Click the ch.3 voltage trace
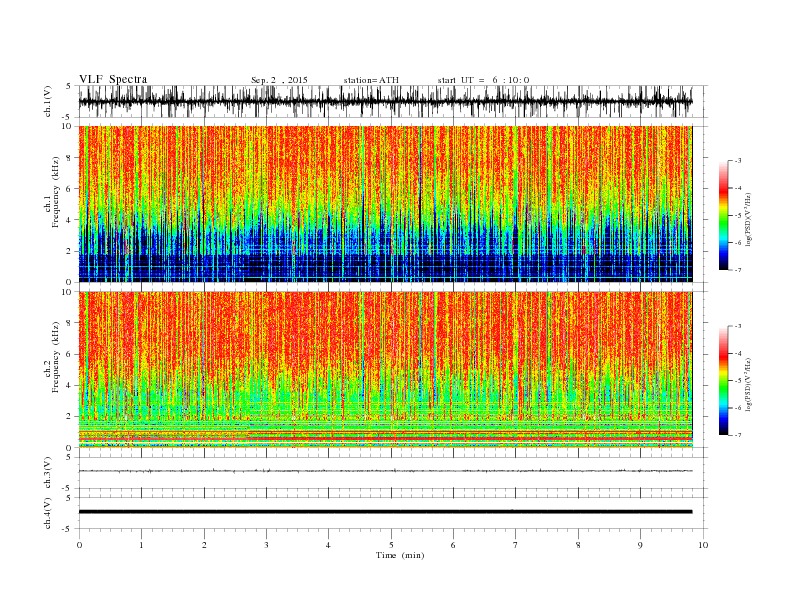This screenshot has height=612, width=792. click(385, 471)
